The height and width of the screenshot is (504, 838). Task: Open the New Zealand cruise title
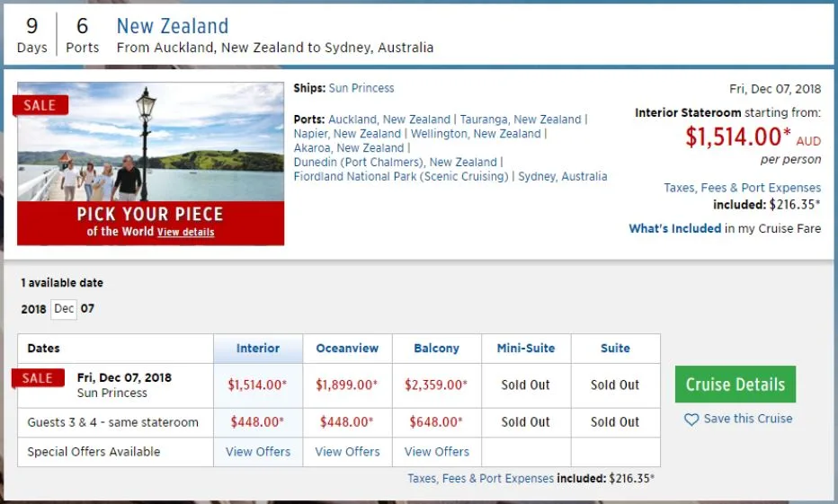(173, 26)
